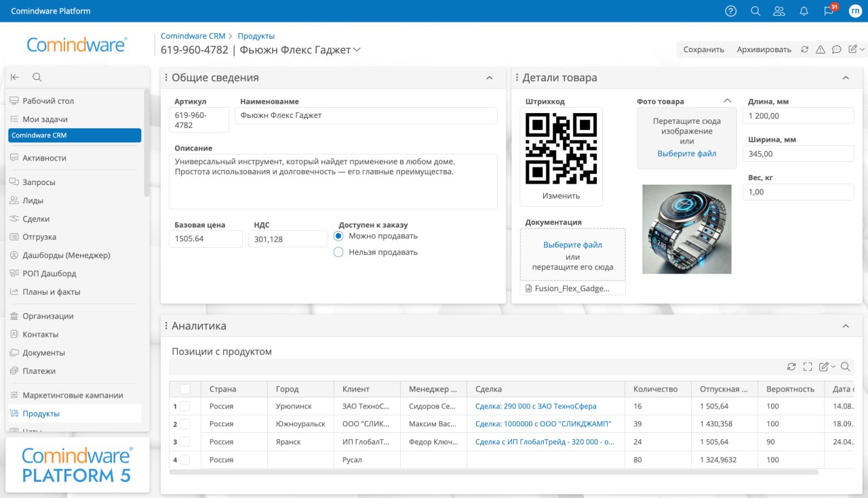Open the user avatar menu
Viewport: 868px width, 498px height.
point(855,11)
